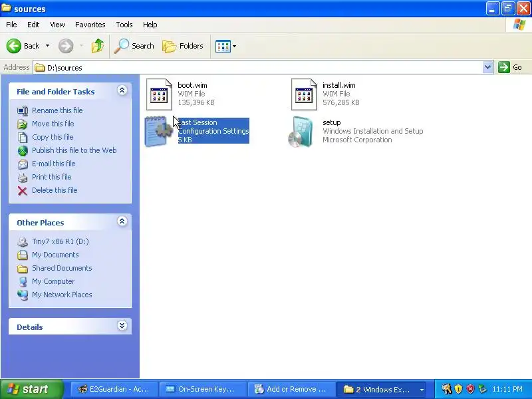Open My Documents from Other Places
Viewport: 532px width, 399px height.
[x=55, y=255]
